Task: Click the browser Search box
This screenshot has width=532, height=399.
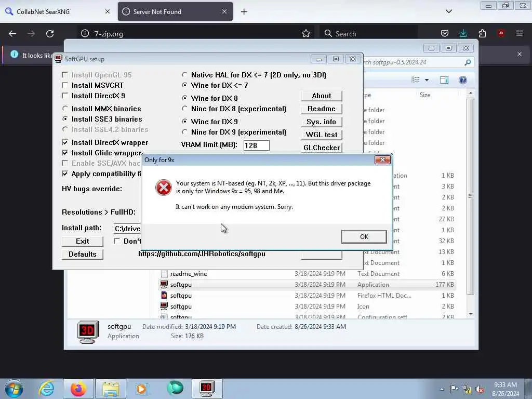Action: point(368,34)
